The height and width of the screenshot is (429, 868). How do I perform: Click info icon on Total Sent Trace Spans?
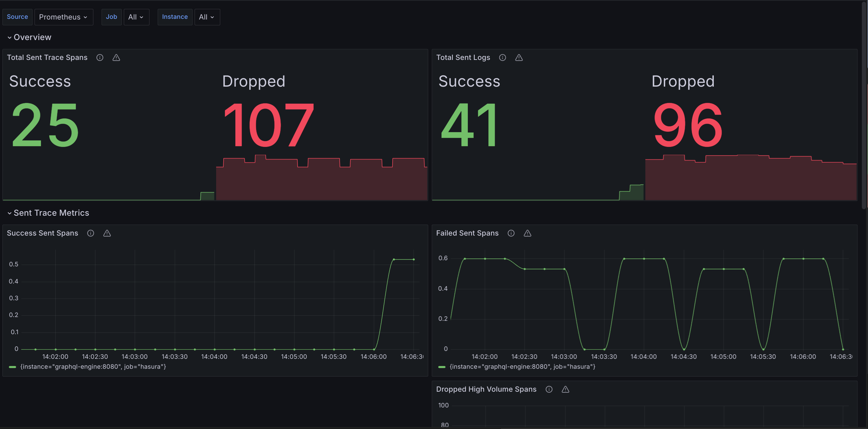[x=100, y=58]
